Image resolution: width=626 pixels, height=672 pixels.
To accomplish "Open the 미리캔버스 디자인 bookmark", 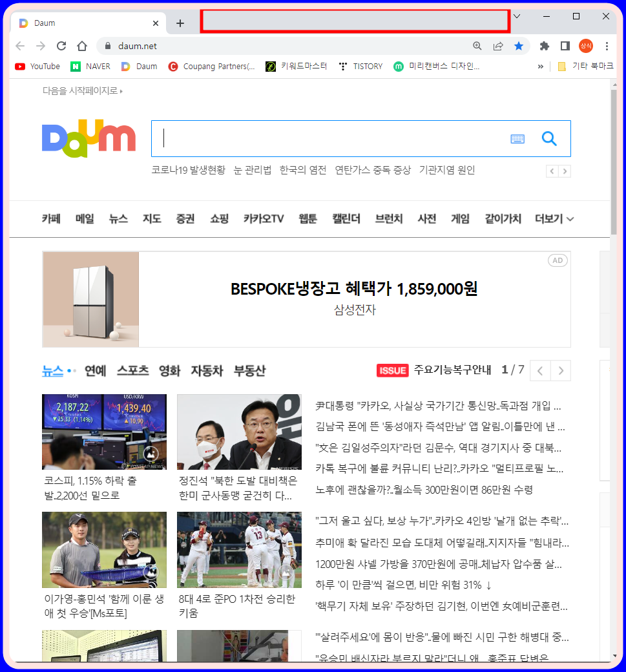I will pos(436,67).
